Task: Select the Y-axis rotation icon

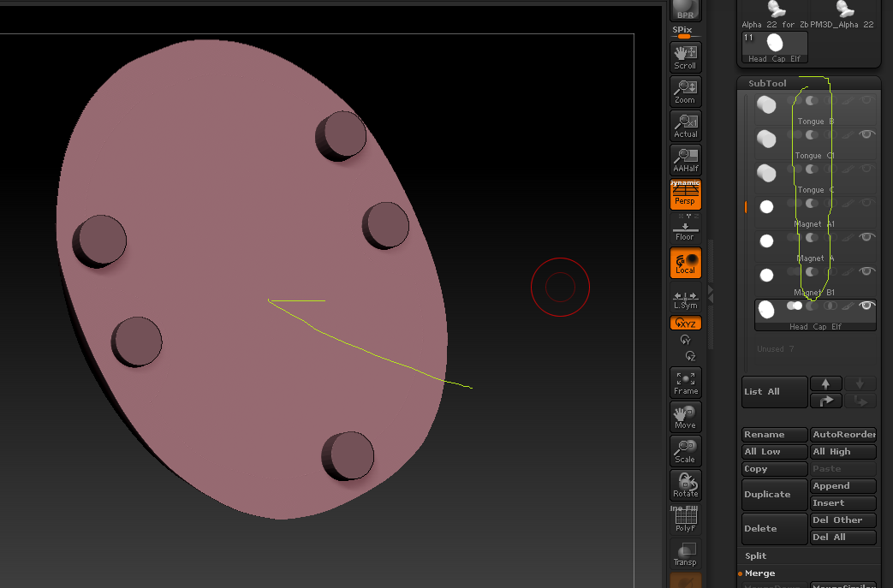Action: (685, 340)
